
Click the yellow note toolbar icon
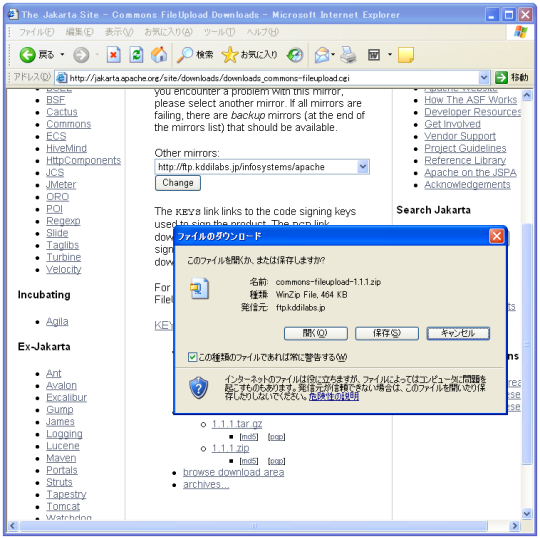tap(406, 55)
